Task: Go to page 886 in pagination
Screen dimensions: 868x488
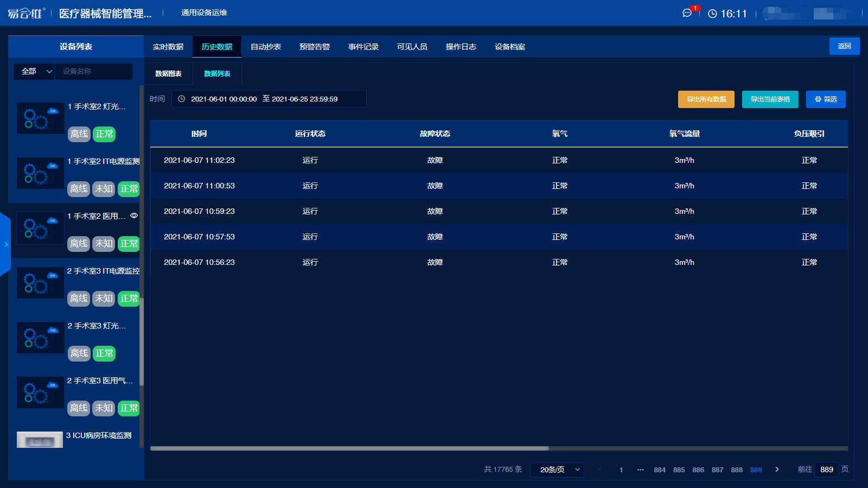Action: (698, 470)
